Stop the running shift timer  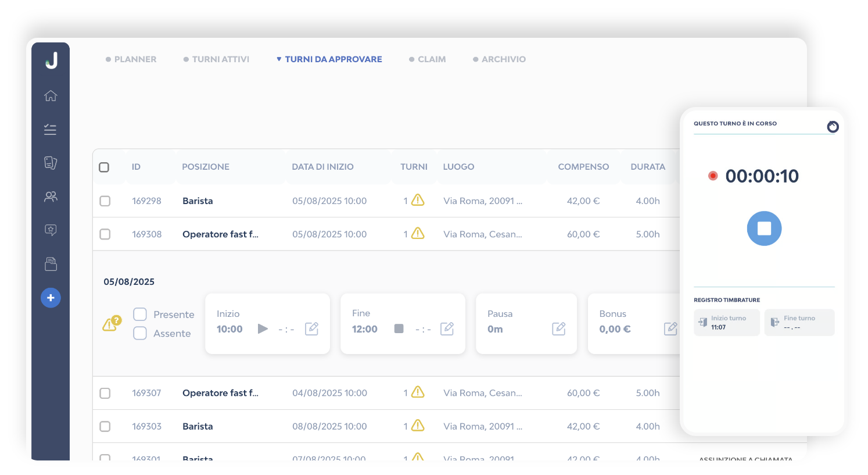click(x=764, y=228)
